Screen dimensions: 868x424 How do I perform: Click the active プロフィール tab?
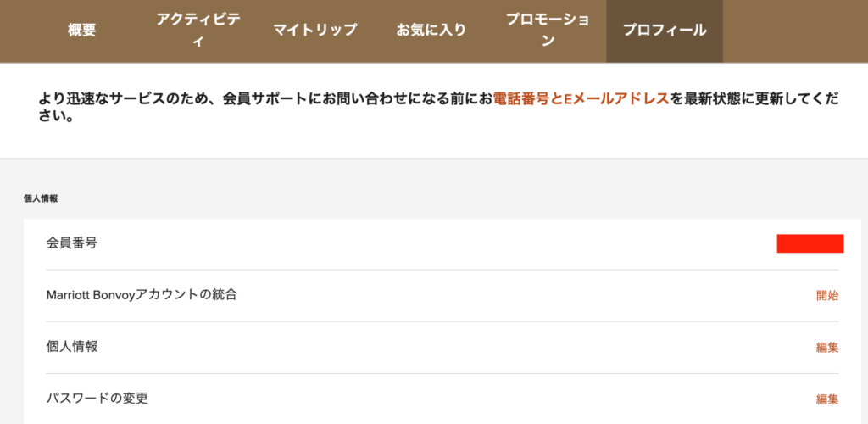pyautogui.click(x=665, y=31)
